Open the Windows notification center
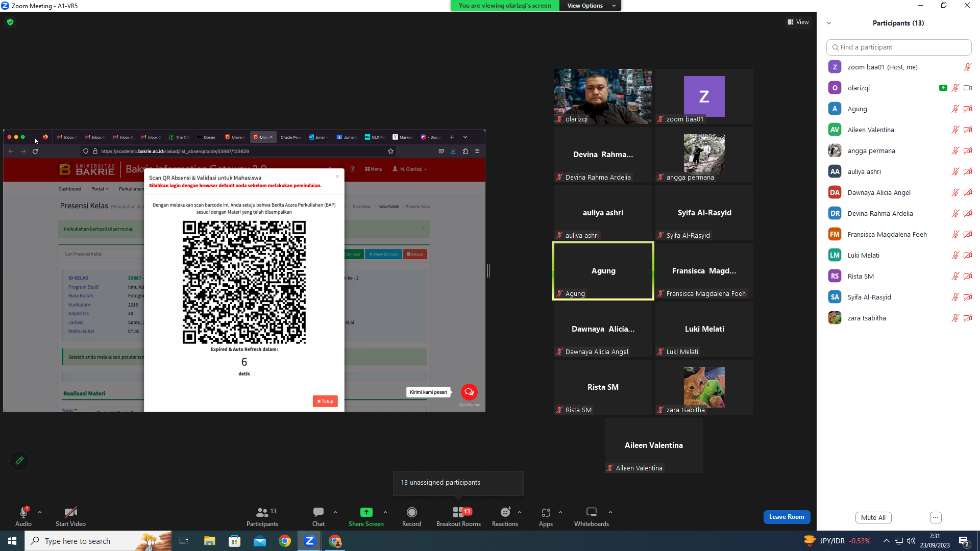 click(x=964, y=541)
